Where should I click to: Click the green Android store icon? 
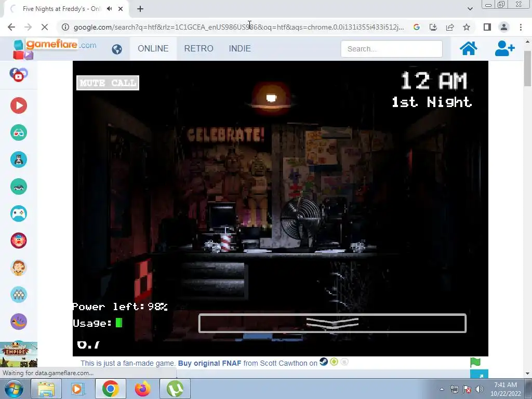334,362
